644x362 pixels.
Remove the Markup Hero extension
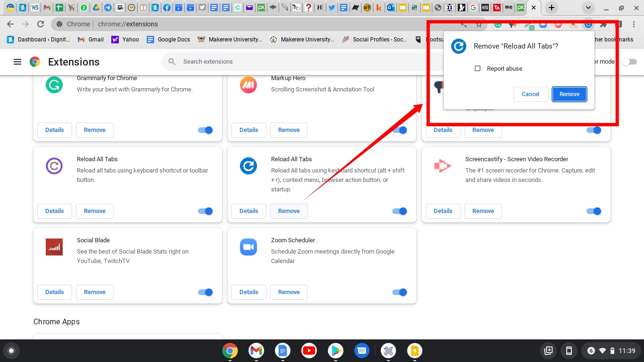coord(289,130)
